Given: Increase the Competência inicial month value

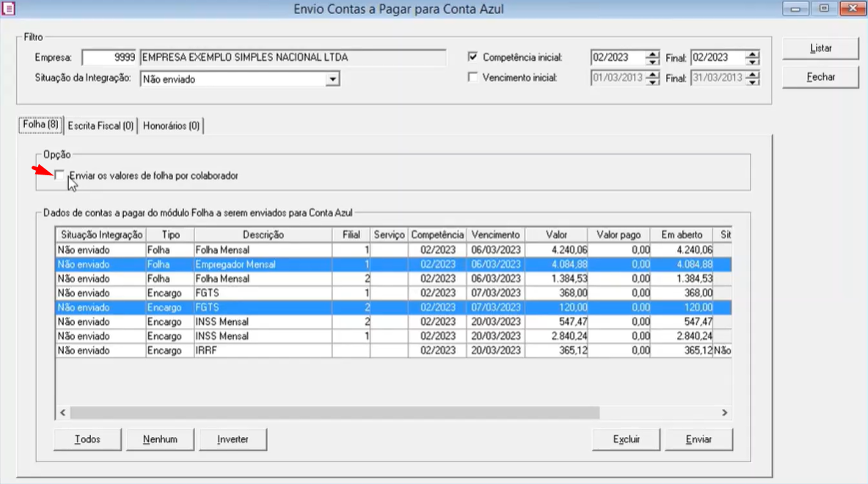Looking at the screenshot, I should [x=653, y=54].
